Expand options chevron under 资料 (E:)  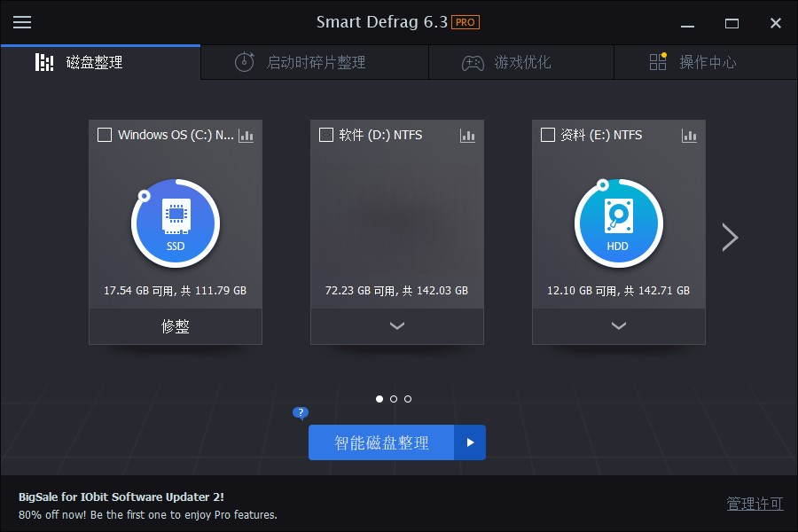tap(619, 325)
